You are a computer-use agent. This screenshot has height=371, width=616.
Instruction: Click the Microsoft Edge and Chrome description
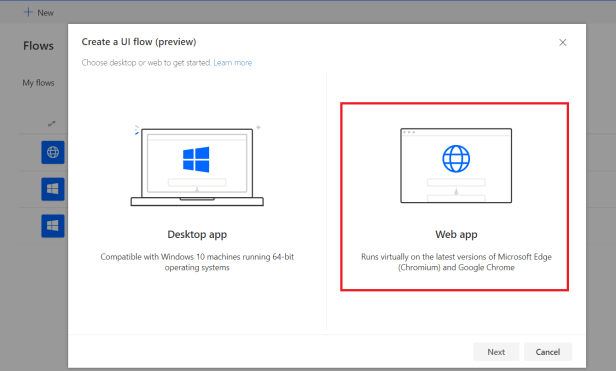pyautogui.click(x=456, y=262)
